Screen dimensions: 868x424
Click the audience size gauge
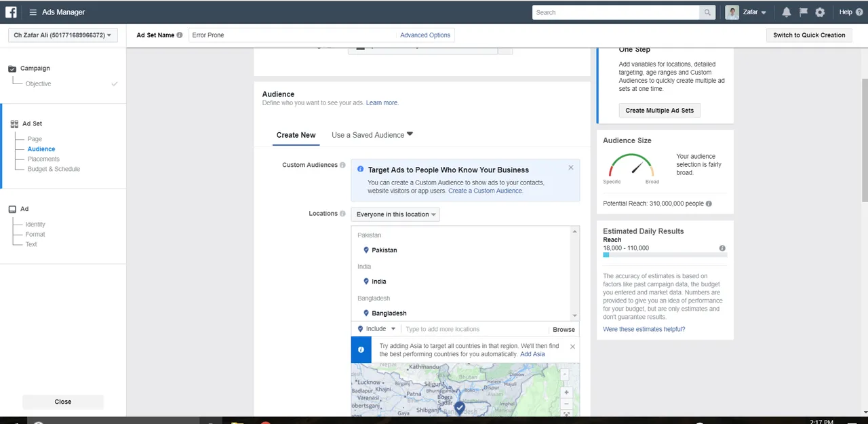(631, 165)
